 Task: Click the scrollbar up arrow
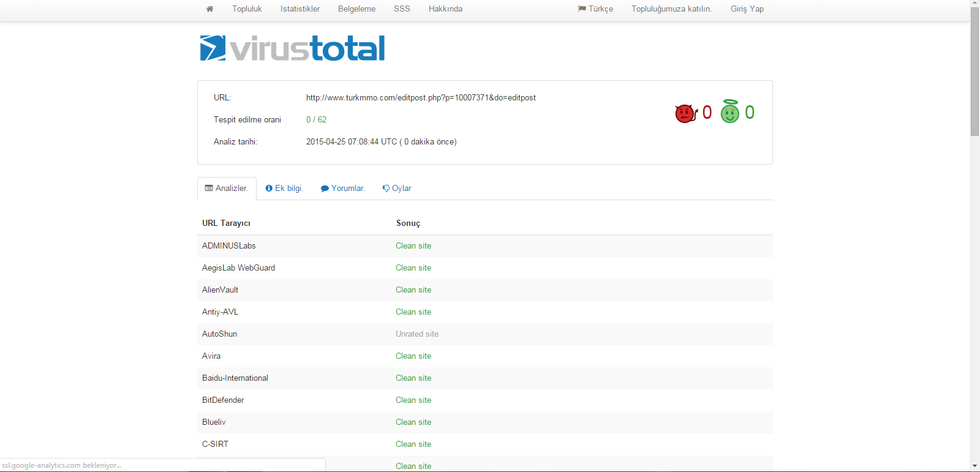pos(975,4)
